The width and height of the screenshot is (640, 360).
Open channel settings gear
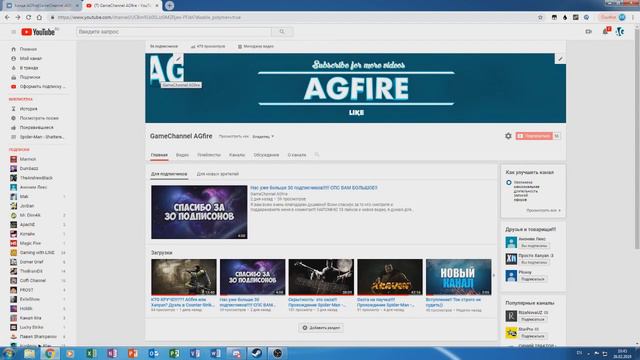(508, 136)
